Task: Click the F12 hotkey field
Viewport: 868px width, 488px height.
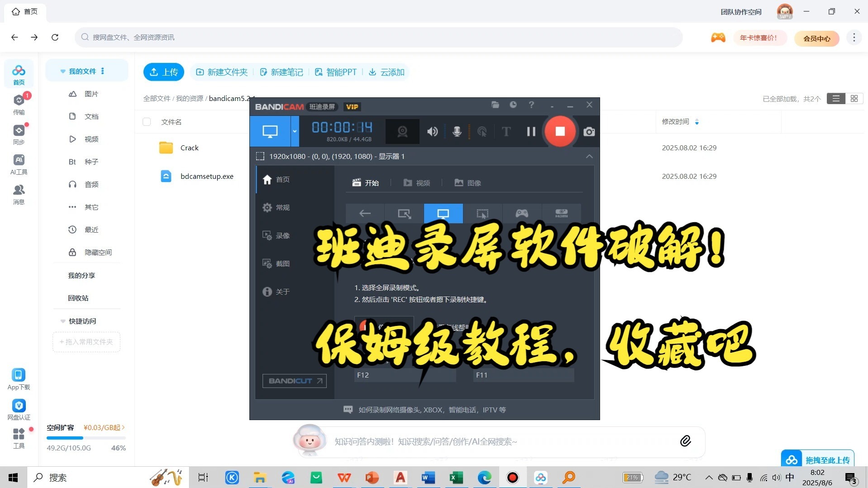Action: pos(405,375)
